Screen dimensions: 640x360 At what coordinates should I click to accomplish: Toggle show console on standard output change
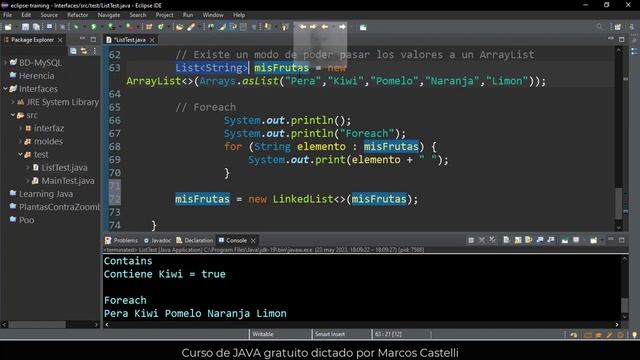(540, 240)
